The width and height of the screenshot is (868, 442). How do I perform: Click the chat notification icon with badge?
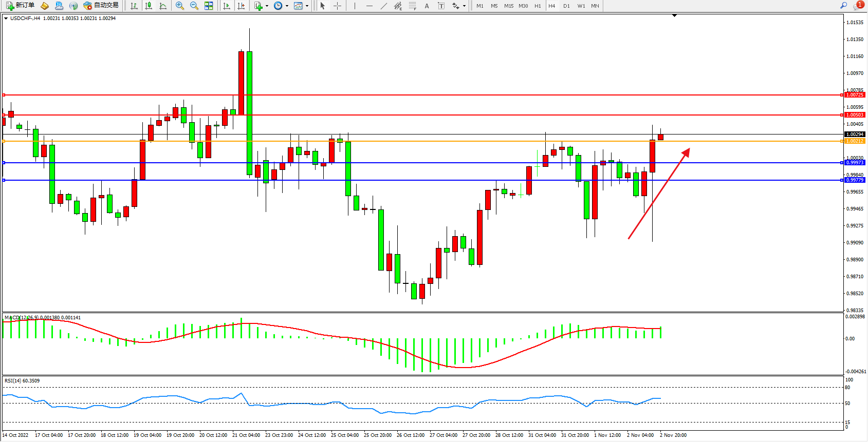pos(858,6)
